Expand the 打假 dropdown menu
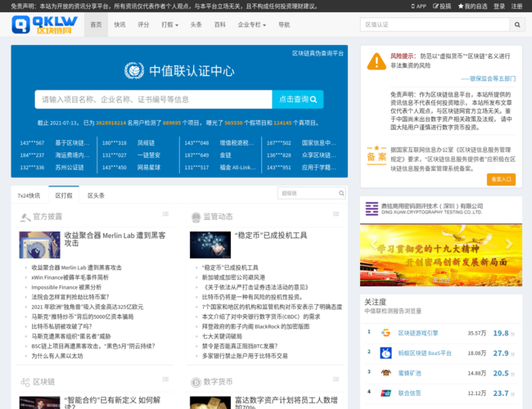The height and width of the screenshot is (409, 532). [x=169, y=25]
